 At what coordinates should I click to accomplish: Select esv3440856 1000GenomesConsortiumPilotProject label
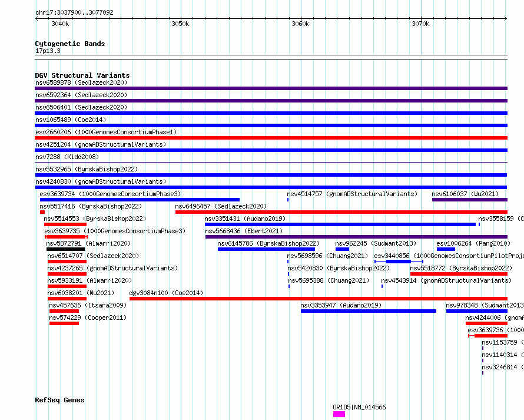(449, 256)
